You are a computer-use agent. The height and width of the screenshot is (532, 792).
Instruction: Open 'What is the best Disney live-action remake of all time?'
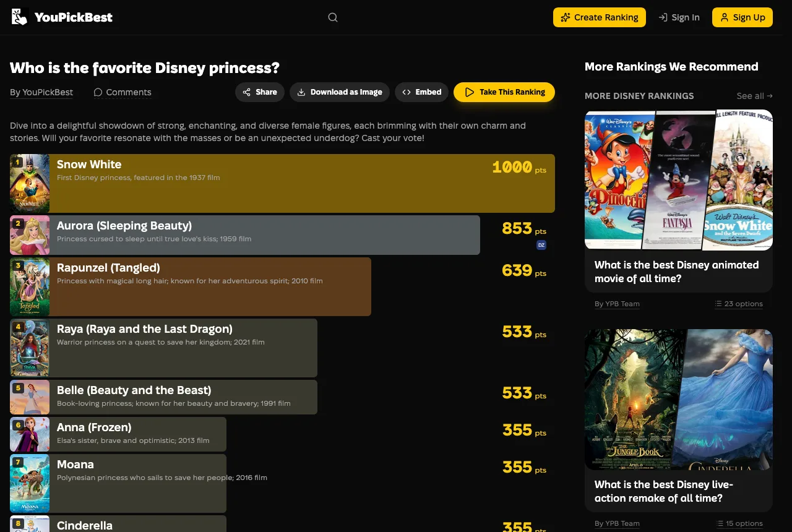(x=664, y=491)
